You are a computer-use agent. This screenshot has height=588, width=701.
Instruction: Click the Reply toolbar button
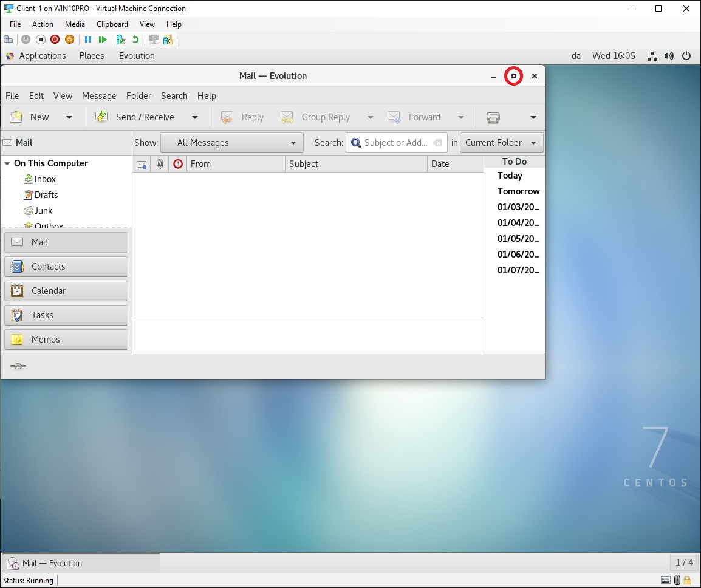(242, 117)
